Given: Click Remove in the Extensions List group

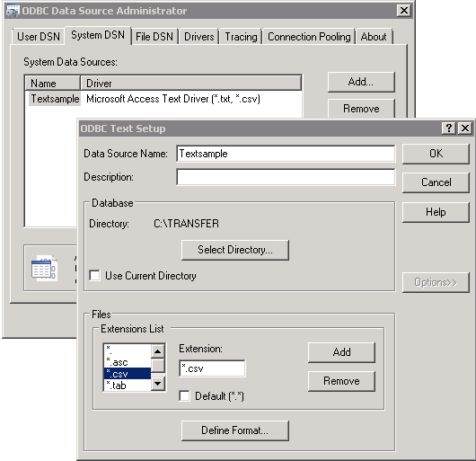Looking at the screenshot, I should (341, 381).
